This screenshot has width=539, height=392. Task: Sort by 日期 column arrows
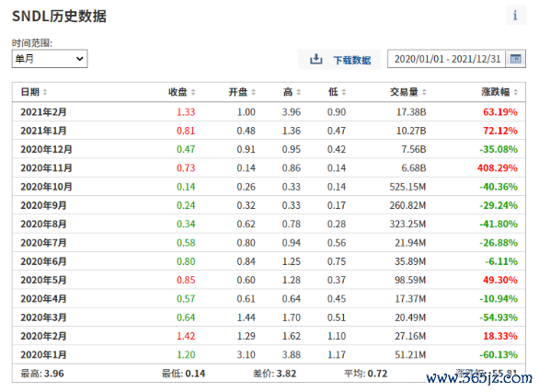[x=45, y=92]
